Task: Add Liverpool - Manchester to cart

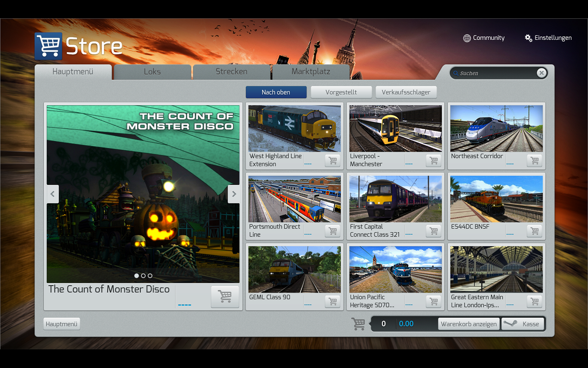Action: [x=434, y=161]
